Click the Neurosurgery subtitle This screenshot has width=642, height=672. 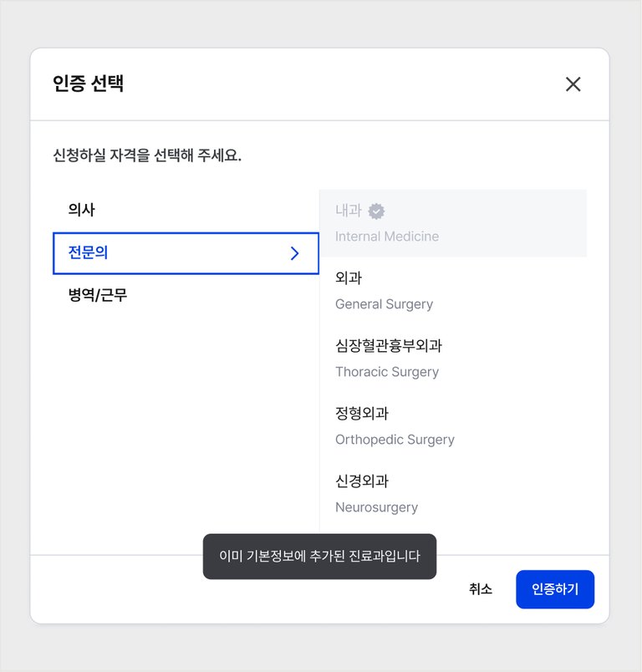tap(376, 507)
